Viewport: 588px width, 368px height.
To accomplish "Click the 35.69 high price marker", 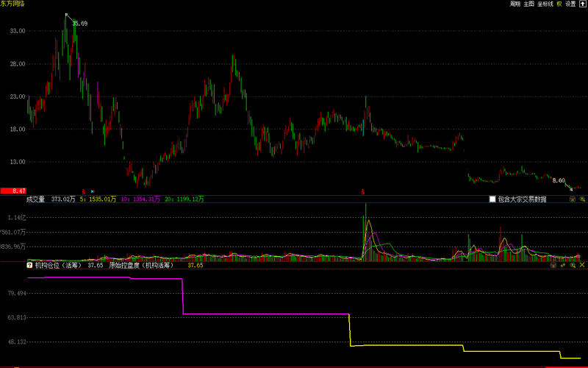I will pos(78,24).
